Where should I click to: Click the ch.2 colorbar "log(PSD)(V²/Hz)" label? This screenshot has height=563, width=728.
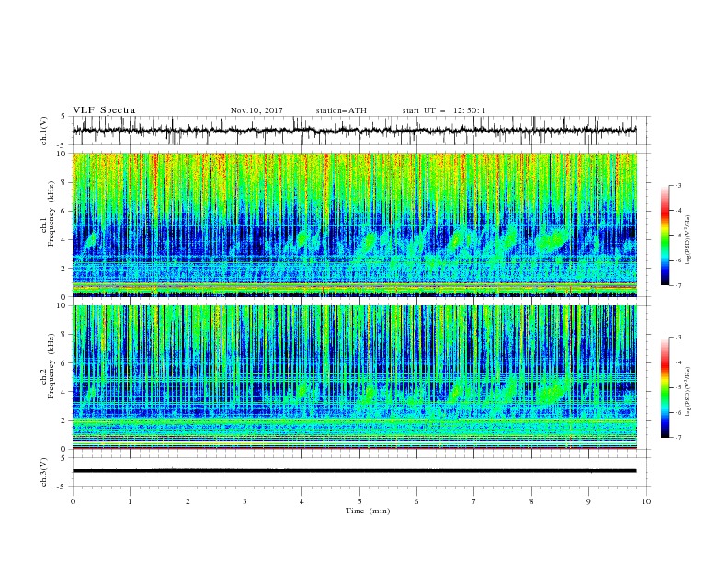click(688, 392)
